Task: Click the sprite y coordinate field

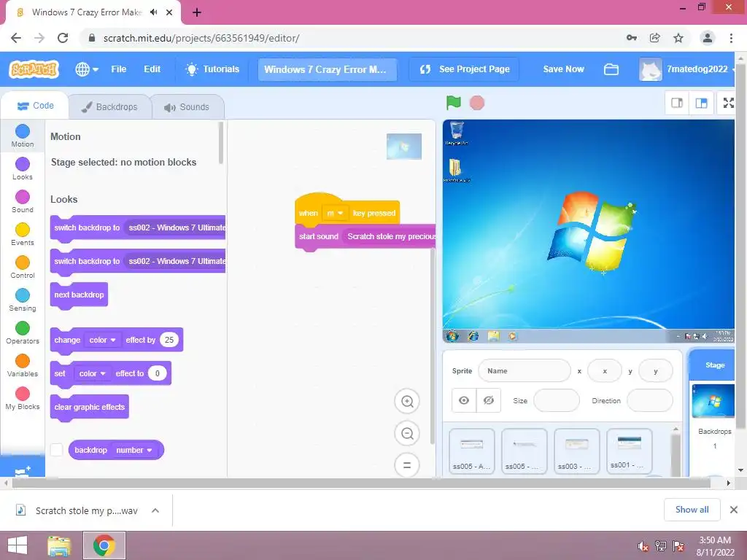Action: click(x=656, y=371)
